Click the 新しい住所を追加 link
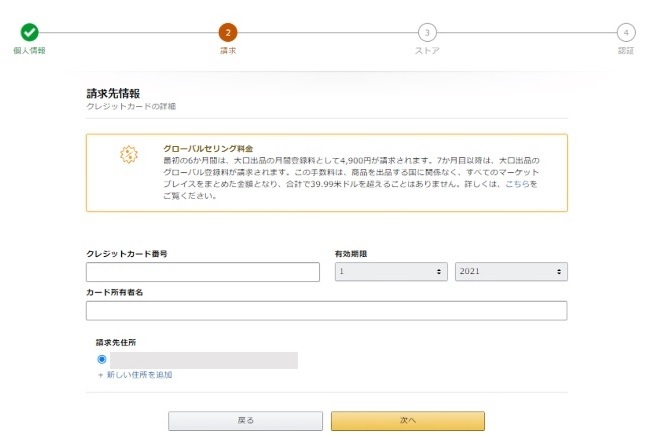This screenshot has height=448, width=669. tap(135, 375)
